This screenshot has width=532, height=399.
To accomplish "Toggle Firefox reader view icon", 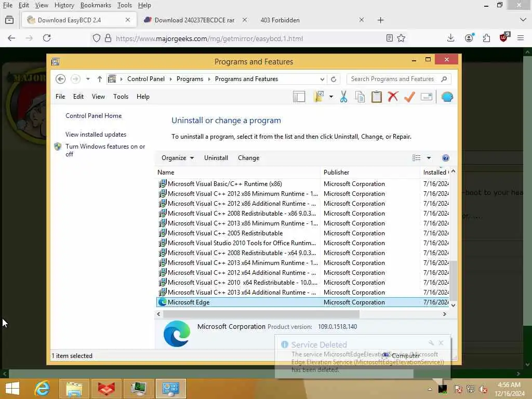I will [x=390, y=38].
